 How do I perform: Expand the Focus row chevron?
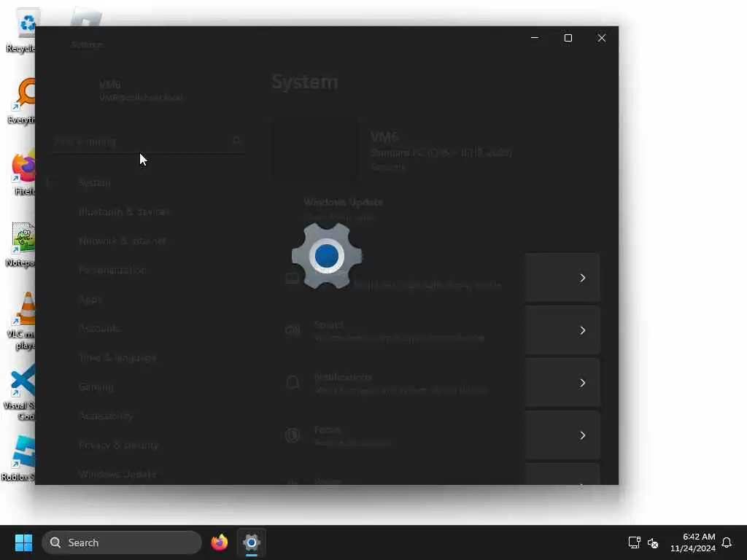click(x=582, y=435)
